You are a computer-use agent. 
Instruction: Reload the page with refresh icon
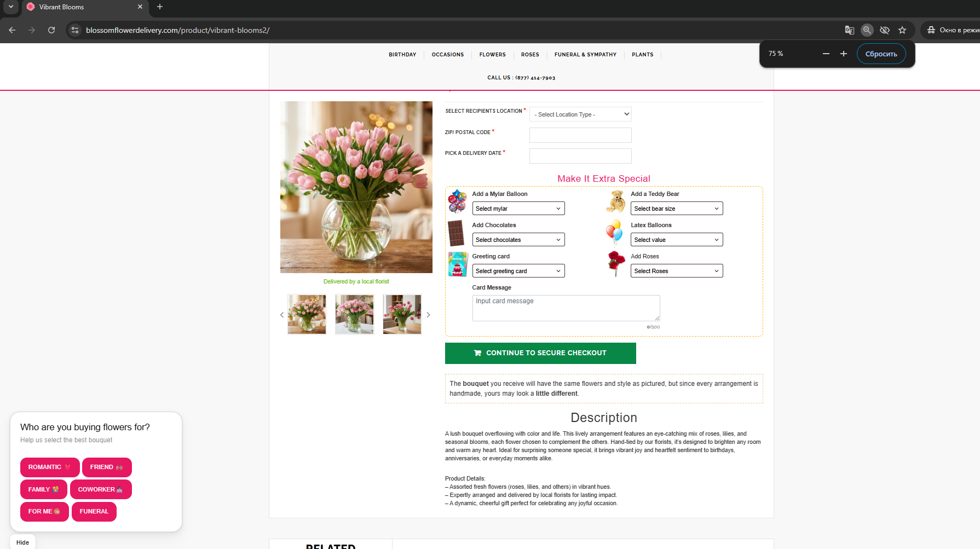pos(51,30)
